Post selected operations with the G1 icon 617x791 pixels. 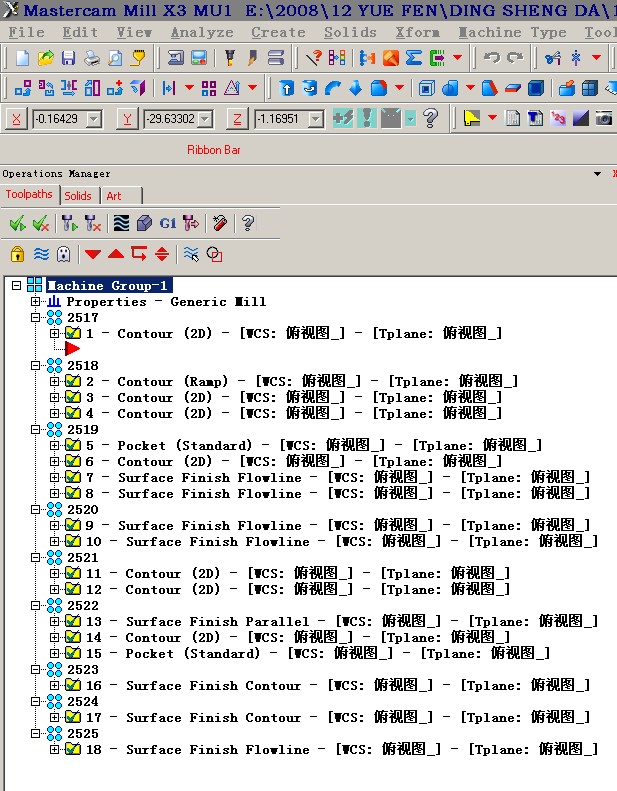point(167,223)
